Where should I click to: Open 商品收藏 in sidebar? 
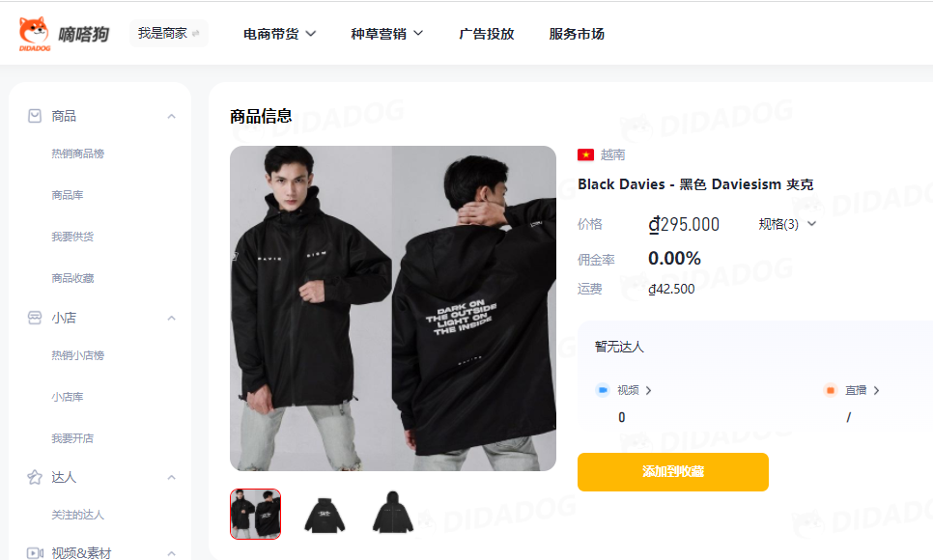pyautogui.click(x=72, y=278)
